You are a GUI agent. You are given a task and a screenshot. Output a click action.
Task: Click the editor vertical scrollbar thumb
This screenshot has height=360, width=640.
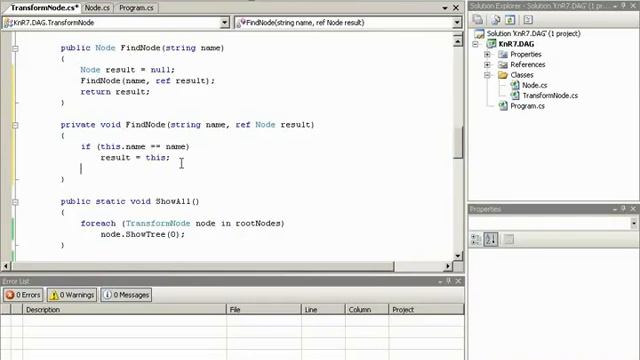coord(458,142)
